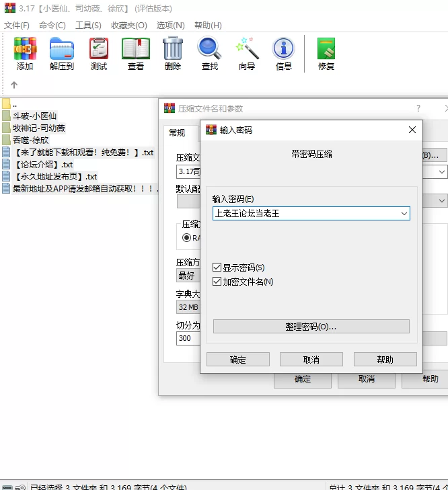Open the 命令(C) menu

pyautogui.click(x=52, y=26)
